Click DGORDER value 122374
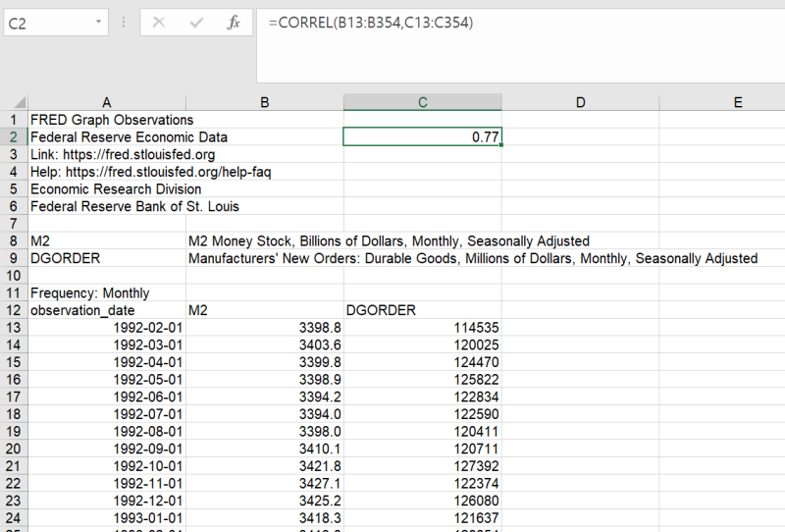This screenshot has width=785, height=532. (423, 483)
